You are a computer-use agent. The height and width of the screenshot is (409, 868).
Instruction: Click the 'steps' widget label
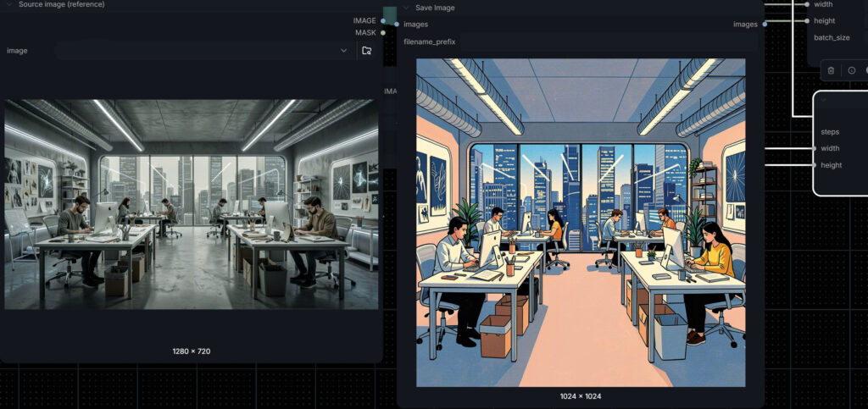pos(830,131)
